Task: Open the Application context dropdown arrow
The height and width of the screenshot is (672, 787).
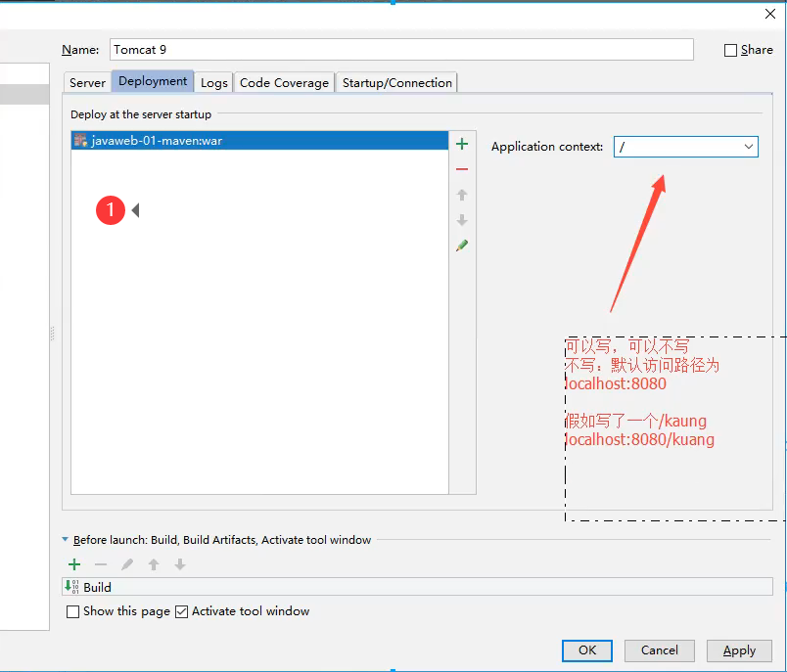Action: [x=749, y=147]
